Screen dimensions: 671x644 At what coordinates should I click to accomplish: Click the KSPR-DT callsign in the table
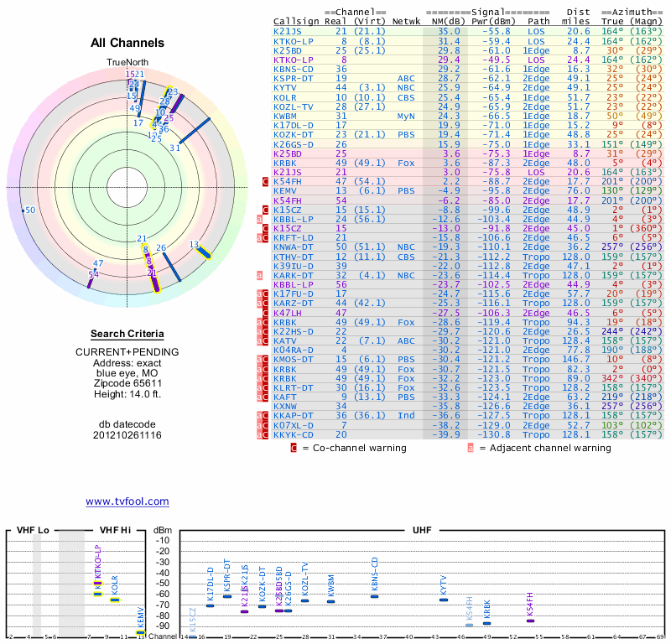click(x=291, y=77)
